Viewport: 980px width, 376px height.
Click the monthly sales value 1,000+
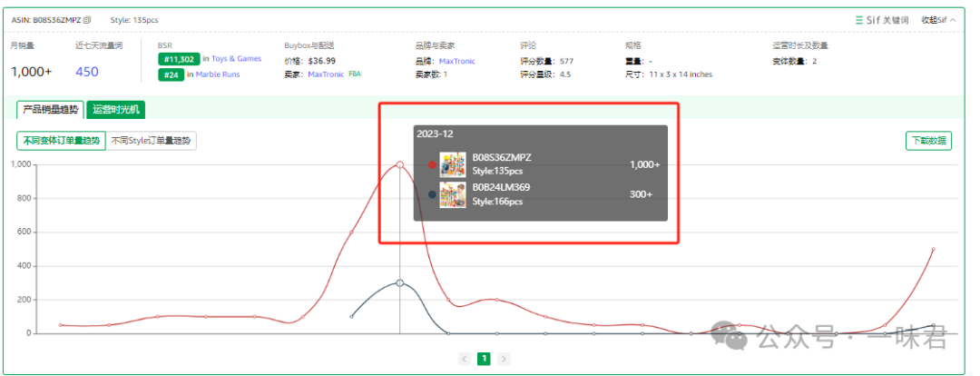31,72
